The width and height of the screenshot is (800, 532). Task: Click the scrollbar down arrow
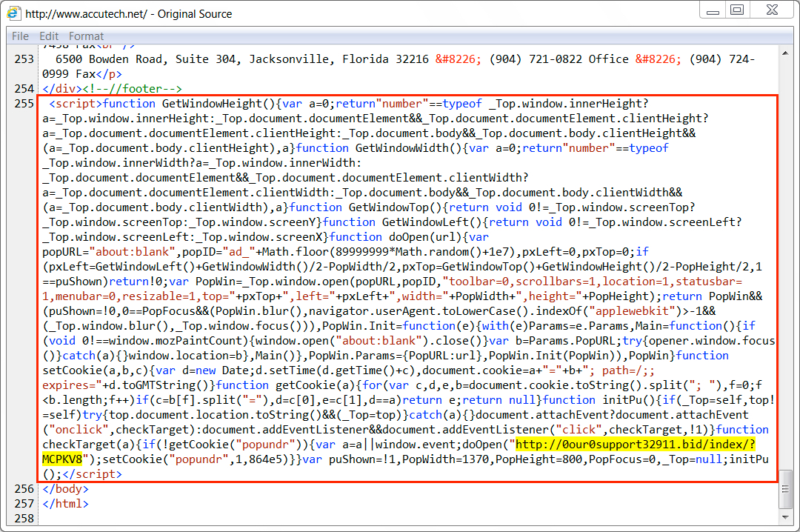coord(785,517)
